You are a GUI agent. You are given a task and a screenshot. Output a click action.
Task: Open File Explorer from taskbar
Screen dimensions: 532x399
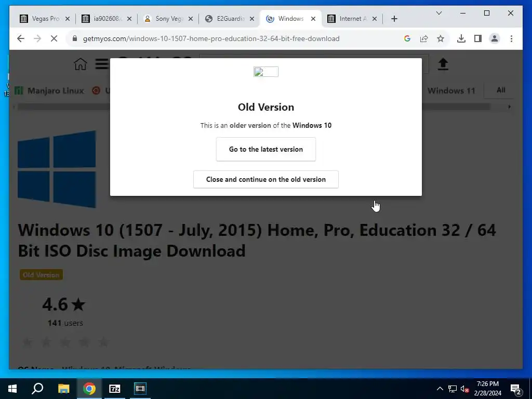coord(63,389)
